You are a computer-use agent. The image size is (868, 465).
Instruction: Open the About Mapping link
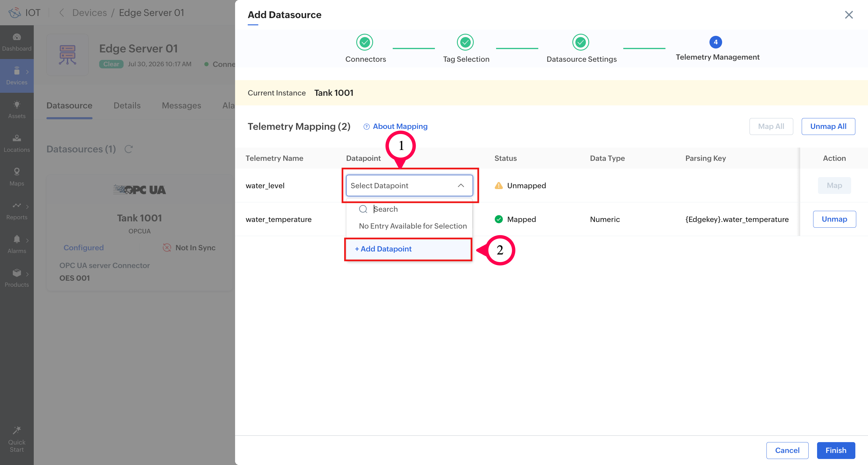(400, 126)
